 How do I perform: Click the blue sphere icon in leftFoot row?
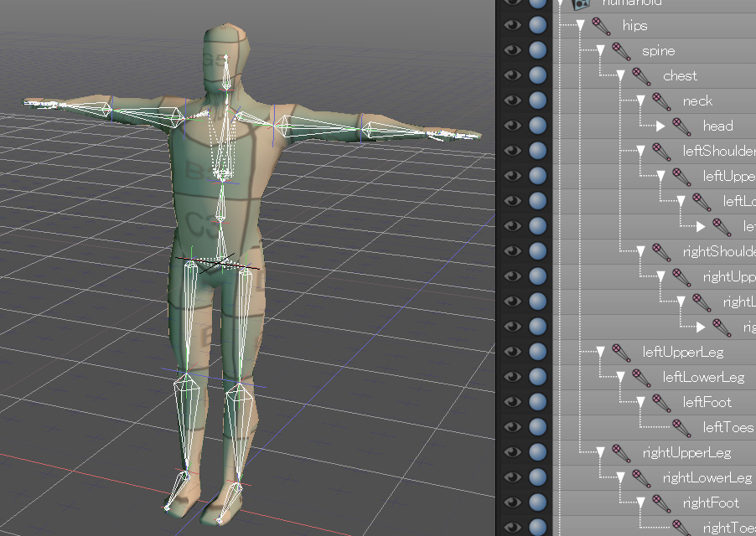point(537,401)
